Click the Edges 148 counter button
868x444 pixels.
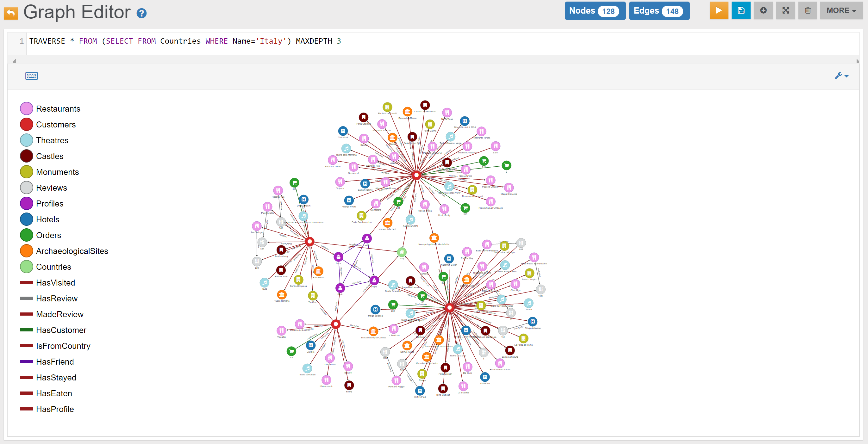click(659, 11)
